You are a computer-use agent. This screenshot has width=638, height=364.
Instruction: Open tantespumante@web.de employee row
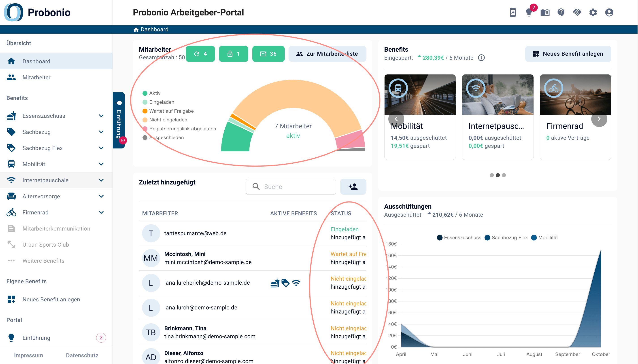(252, 233)
